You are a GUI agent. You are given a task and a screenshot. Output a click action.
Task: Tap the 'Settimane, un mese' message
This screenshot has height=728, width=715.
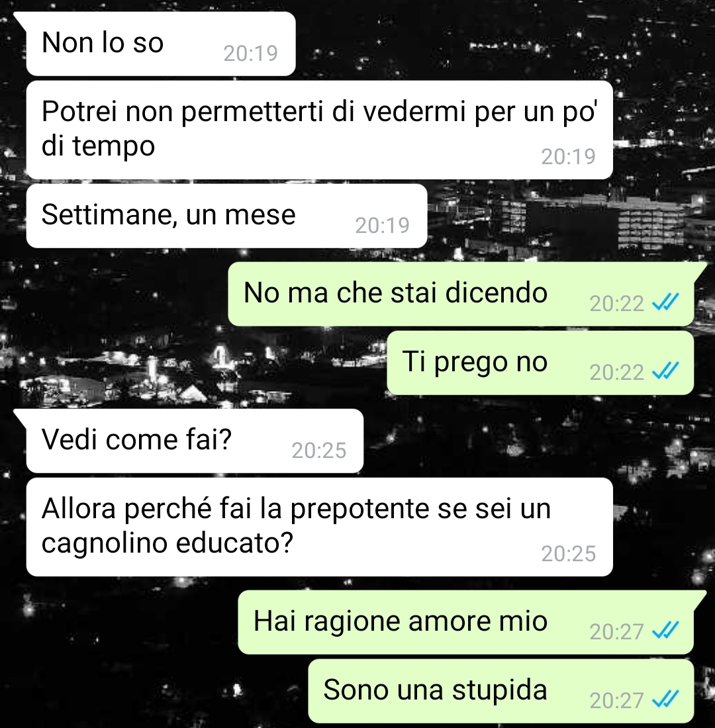(x=226, y=216)
